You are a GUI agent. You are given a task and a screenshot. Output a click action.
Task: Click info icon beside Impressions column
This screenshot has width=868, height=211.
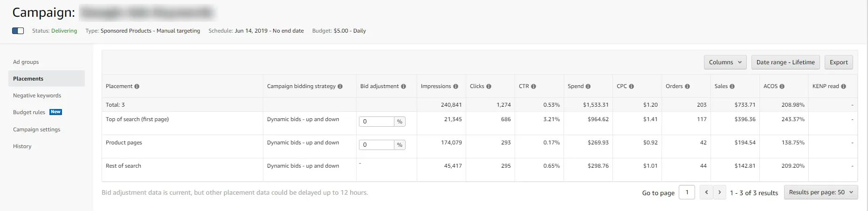click(455, 87)
